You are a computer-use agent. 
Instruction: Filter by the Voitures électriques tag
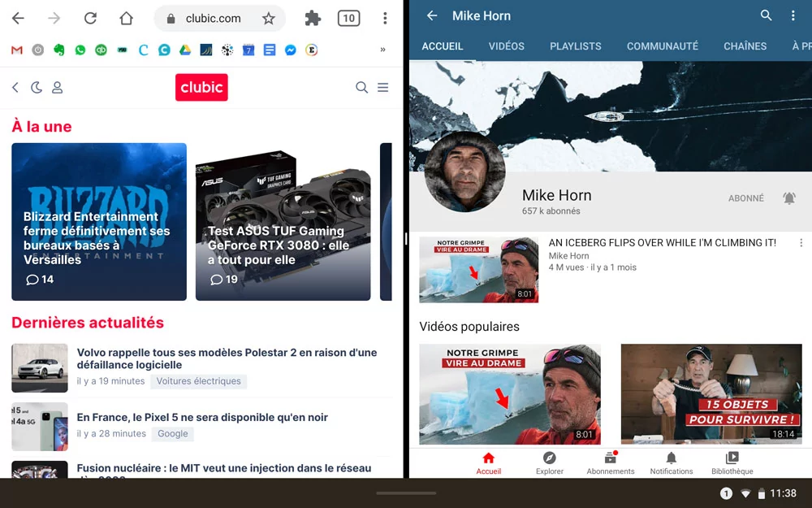[199, 381]
